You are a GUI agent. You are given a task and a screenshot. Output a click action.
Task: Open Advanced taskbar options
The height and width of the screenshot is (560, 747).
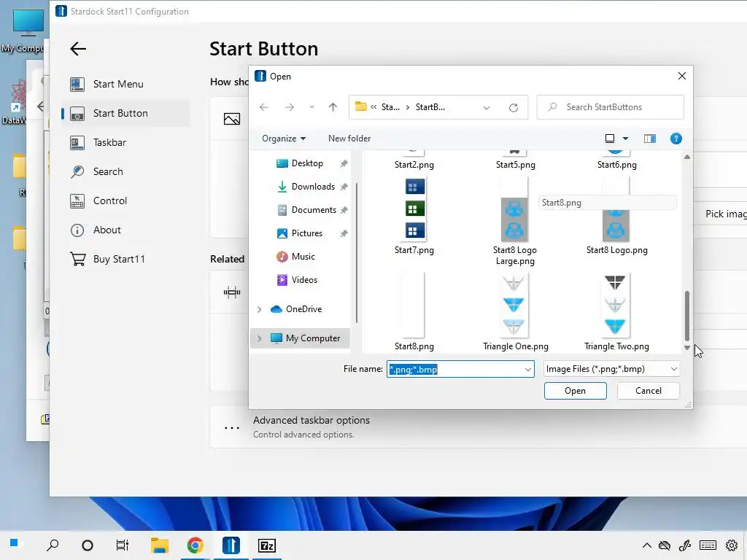478,427
